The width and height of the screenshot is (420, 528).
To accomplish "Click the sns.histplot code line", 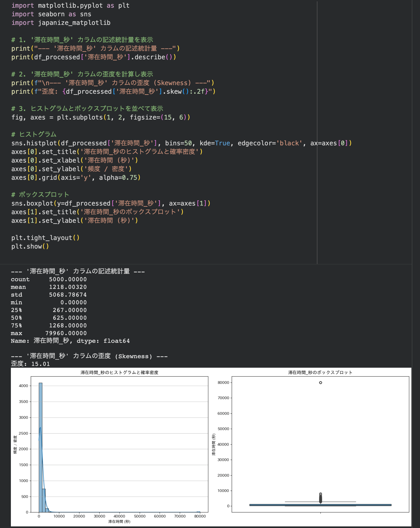I will [182, 143].
